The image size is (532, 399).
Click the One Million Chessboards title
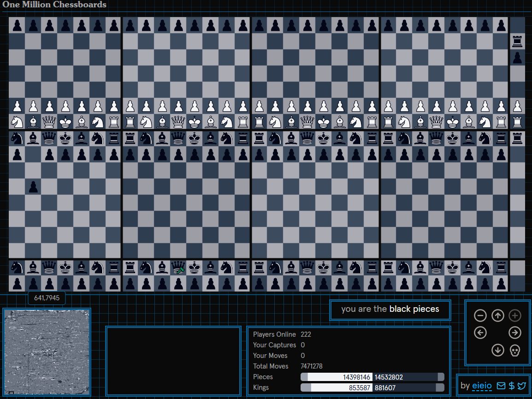54,5
